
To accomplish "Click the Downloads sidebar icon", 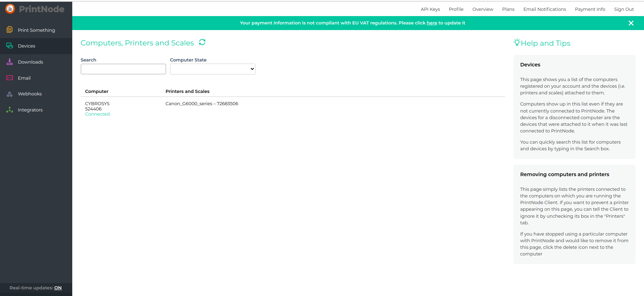I will pos(10,62).
